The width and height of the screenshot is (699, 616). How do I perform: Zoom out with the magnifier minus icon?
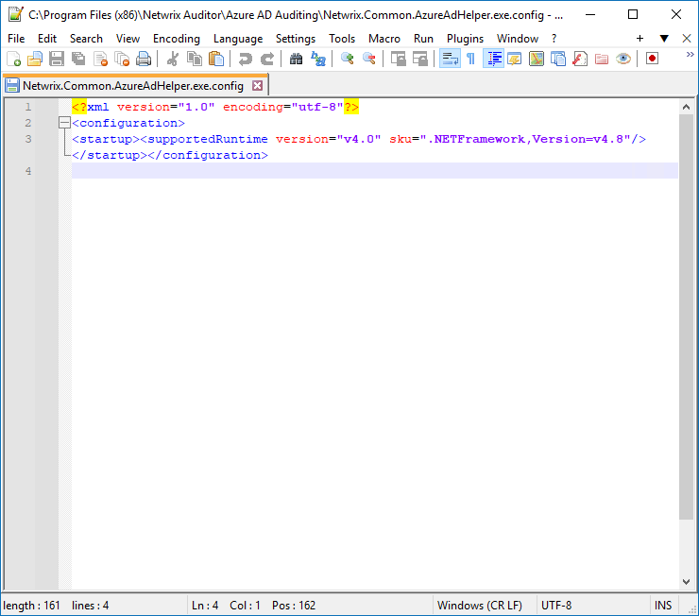369,59
